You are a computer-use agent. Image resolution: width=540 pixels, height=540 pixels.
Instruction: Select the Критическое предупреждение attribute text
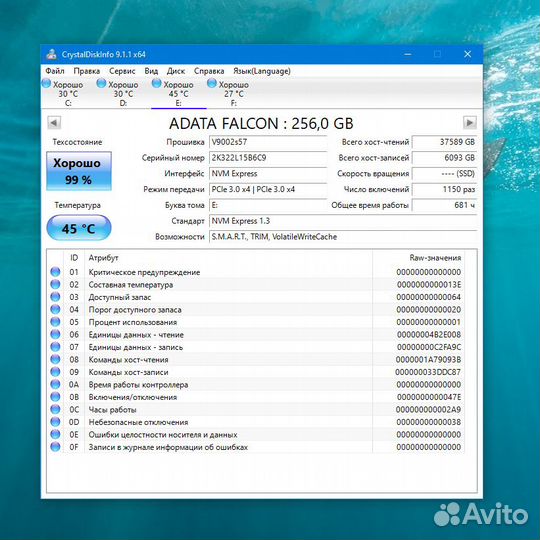tap(144, 272)
